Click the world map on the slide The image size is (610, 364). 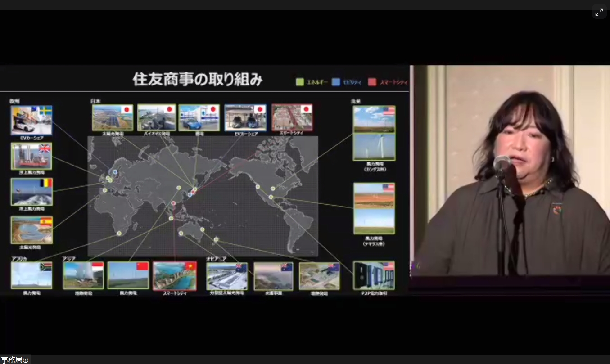pos(203,196)
